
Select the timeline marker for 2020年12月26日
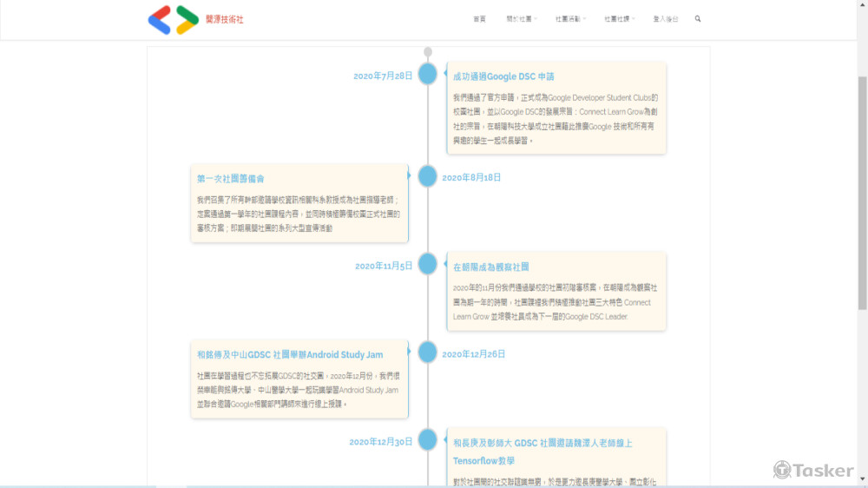(x=427, y=352)
